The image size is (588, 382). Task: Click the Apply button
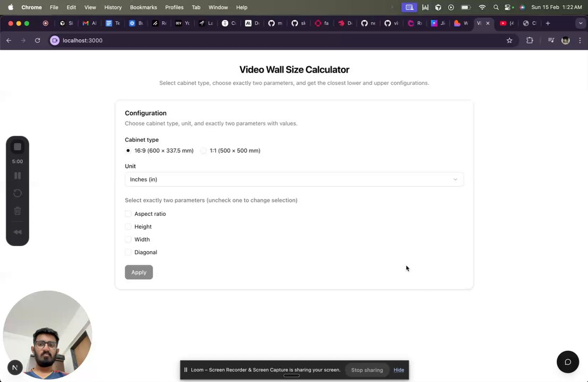pos(139,272)
